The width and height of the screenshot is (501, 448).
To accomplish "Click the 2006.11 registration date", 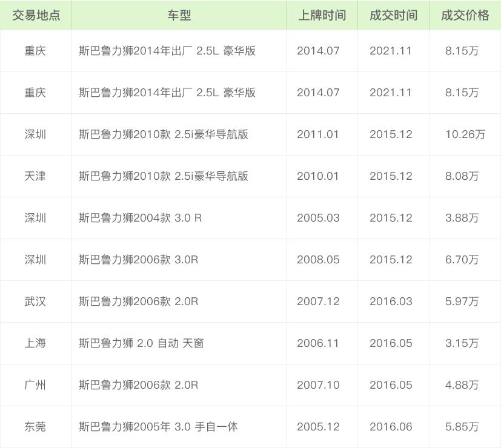I will (318, 344).
